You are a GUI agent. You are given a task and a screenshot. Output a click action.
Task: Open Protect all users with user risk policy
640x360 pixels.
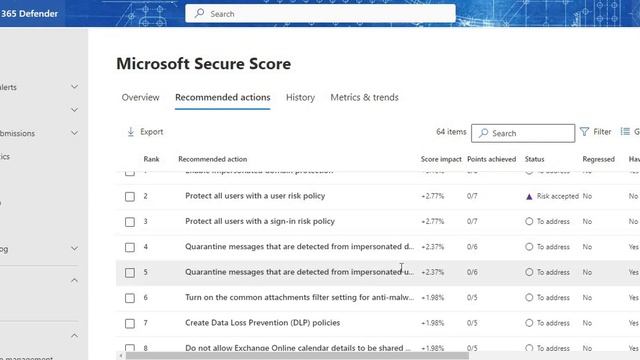255,196
